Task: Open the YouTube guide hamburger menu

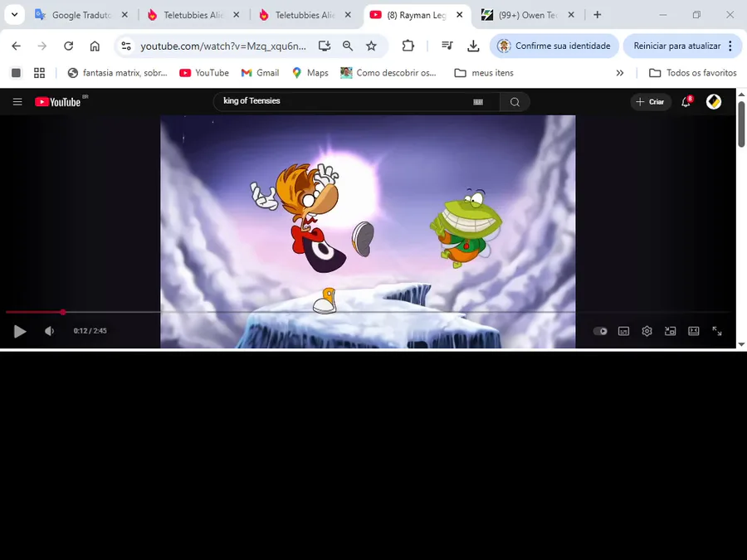Action: click(x=17, y=102)
